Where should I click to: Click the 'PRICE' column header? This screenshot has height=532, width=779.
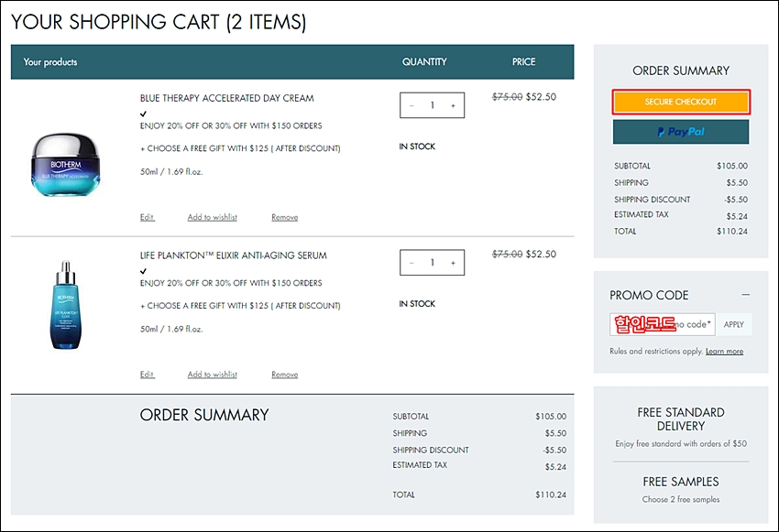pos(523,62)
